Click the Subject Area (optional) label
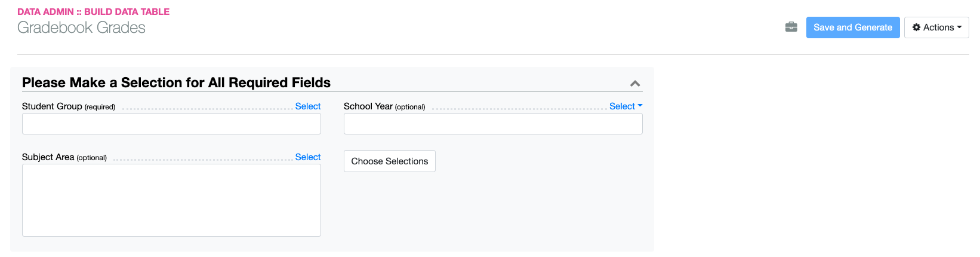Viewport: 980px width, 257px height. tap(64, 157)
